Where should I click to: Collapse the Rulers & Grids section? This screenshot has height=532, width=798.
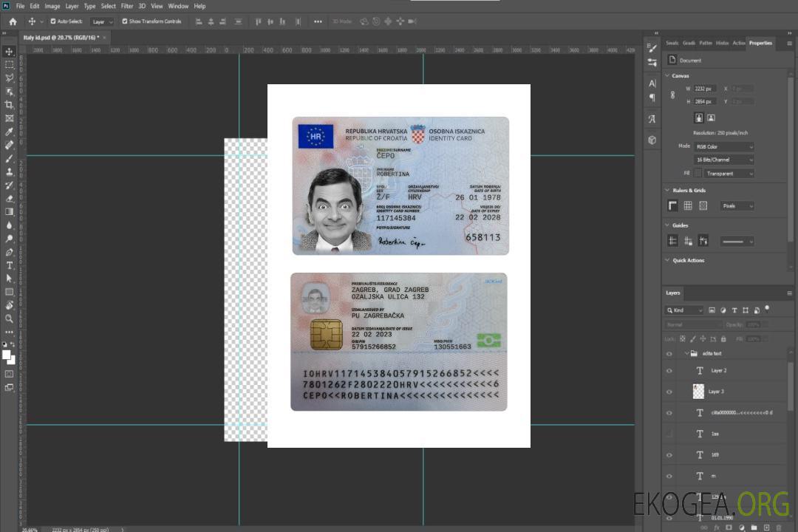tap(667, 191)
